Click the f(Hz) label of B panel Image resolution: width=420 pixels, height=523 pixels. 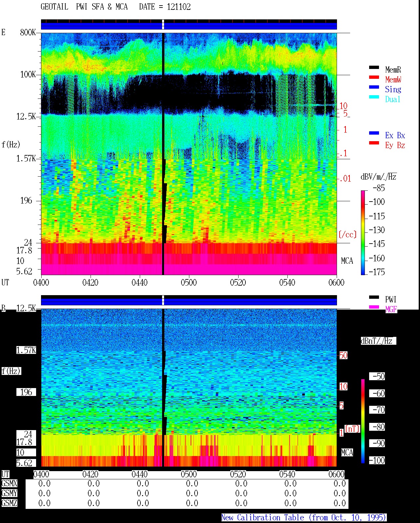(x=11, y=371)
